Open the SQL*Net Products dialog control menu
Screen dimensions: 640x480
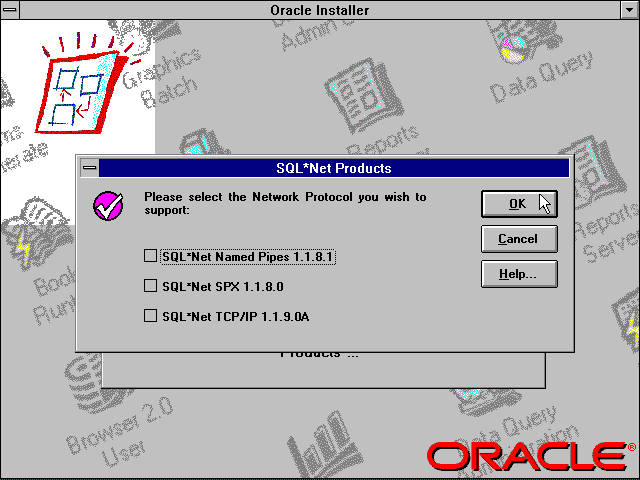point(89,168)
